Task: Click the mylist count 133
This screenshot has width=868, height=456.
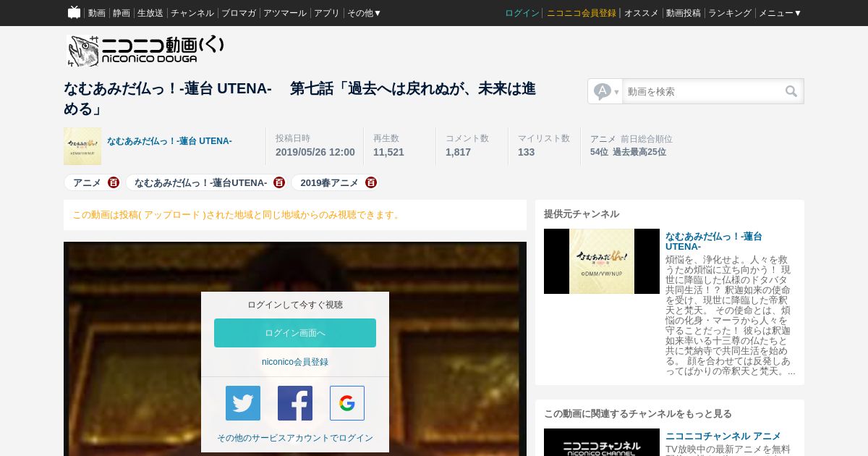Action: click(x=526, y=152)
